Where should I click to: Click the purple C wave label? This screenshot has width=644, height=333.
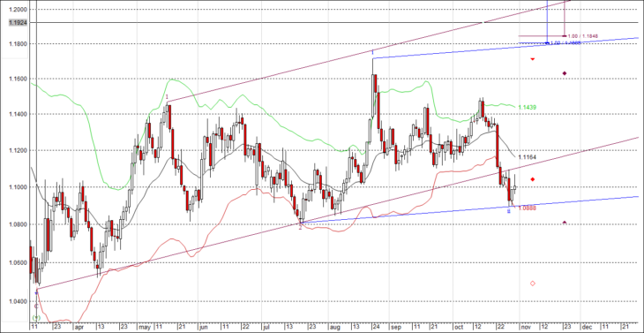point(36,306)
